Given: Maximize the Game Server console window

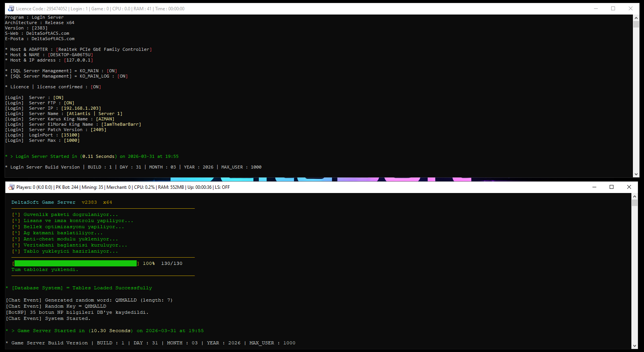Looking at the screenshot, I should click(612, 187).
